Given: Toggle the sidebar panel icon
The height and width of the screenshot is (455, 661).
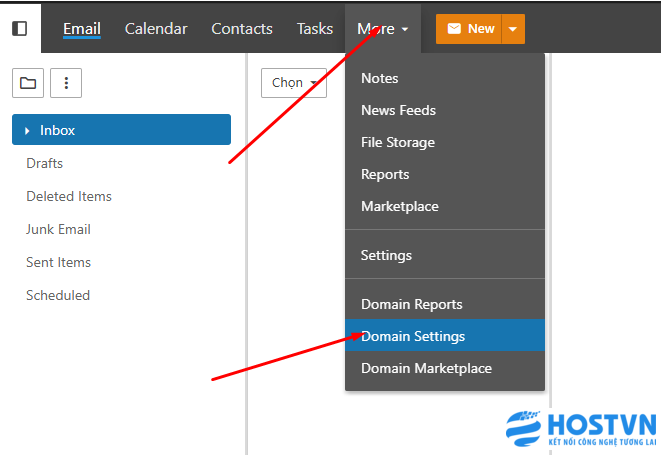Looking at the screenshot, I should point(19,28).
